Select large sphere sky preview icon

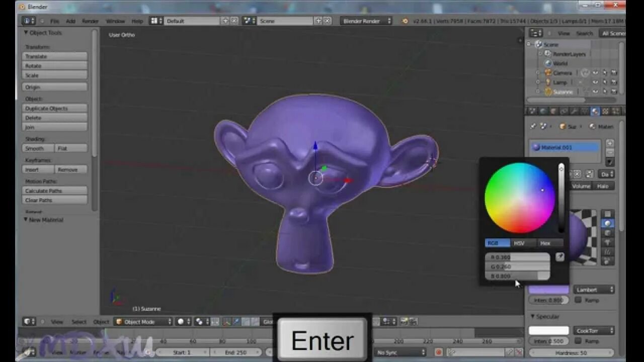click(608, 261)
